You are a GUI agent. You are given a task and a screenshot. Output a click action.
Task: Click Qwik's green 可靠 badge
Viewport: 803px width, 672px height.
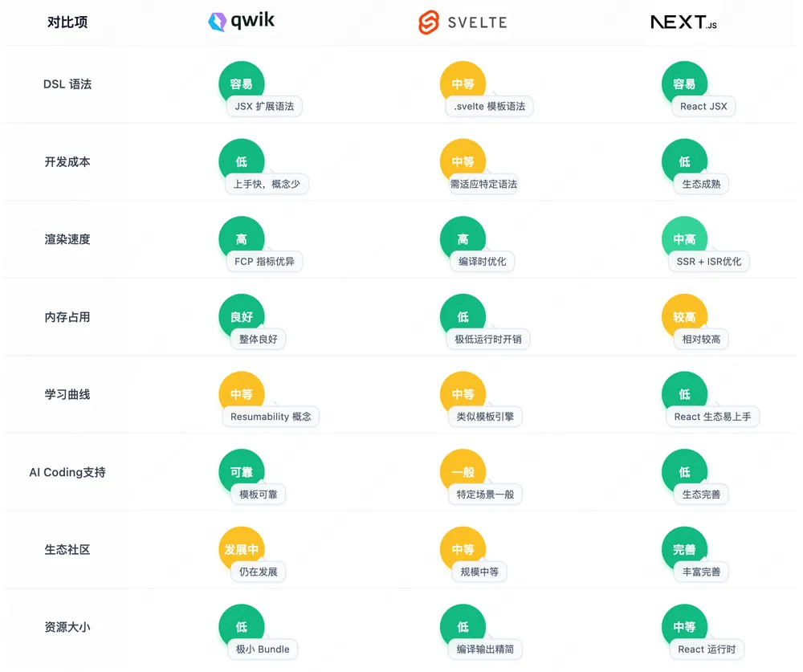241,472
